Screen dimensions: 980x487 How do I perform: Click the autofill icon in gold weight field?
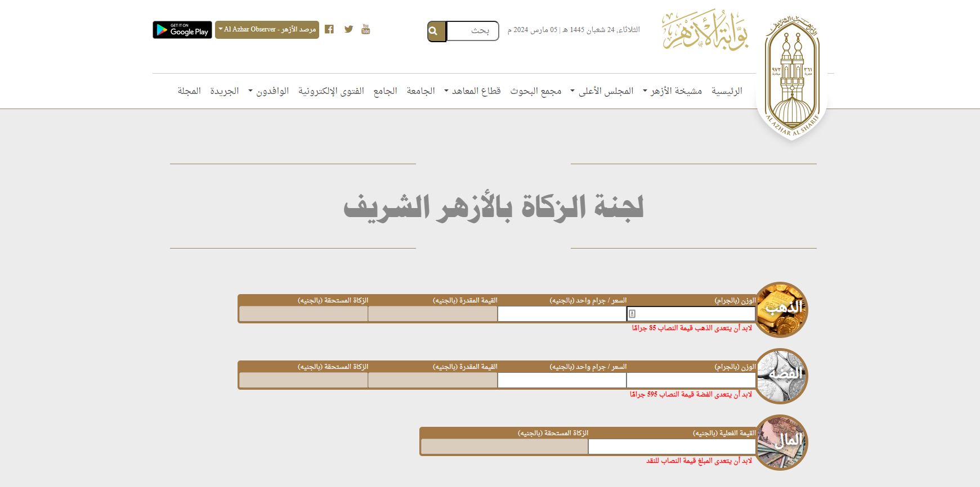[632, 314]
